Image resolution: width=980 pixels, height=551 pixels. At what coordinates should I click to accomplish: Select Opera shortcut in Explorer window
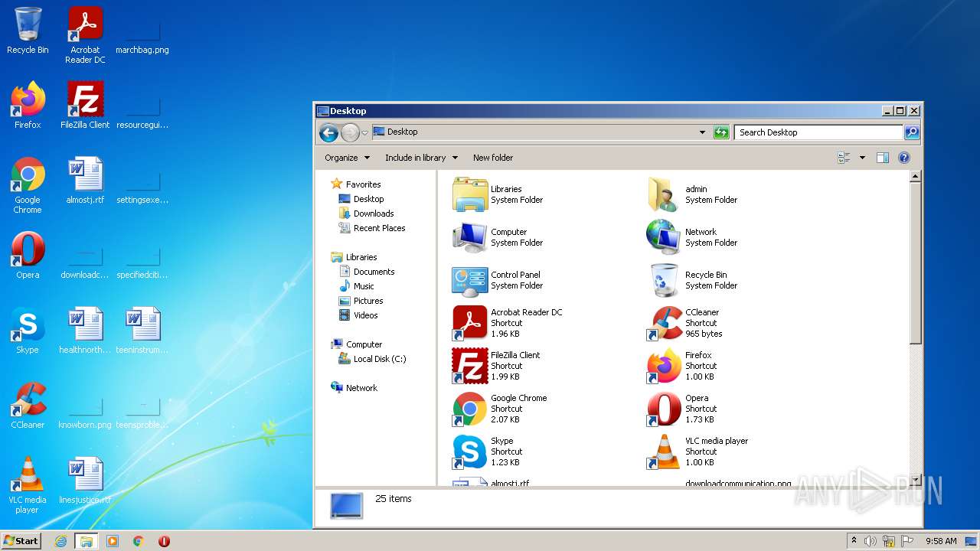pyautogui.click(x=665, y=409)
